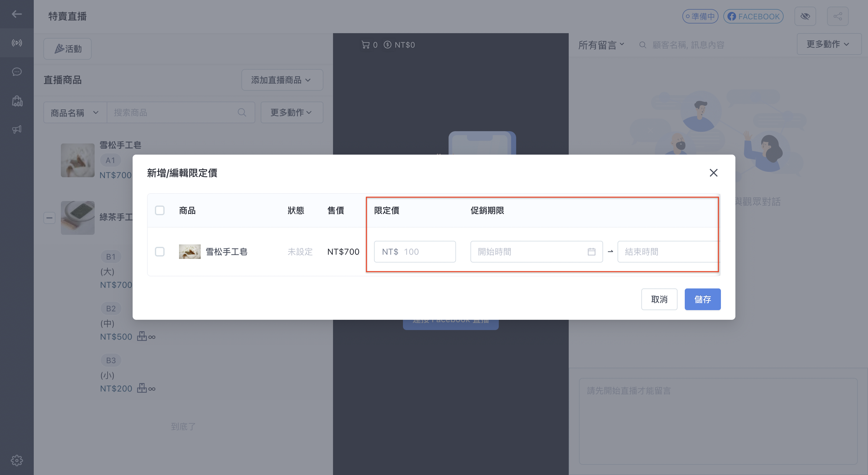This screenshot has height=475, width=868.
Task: Click the stock icon next to NT$200
Action: 142,388
